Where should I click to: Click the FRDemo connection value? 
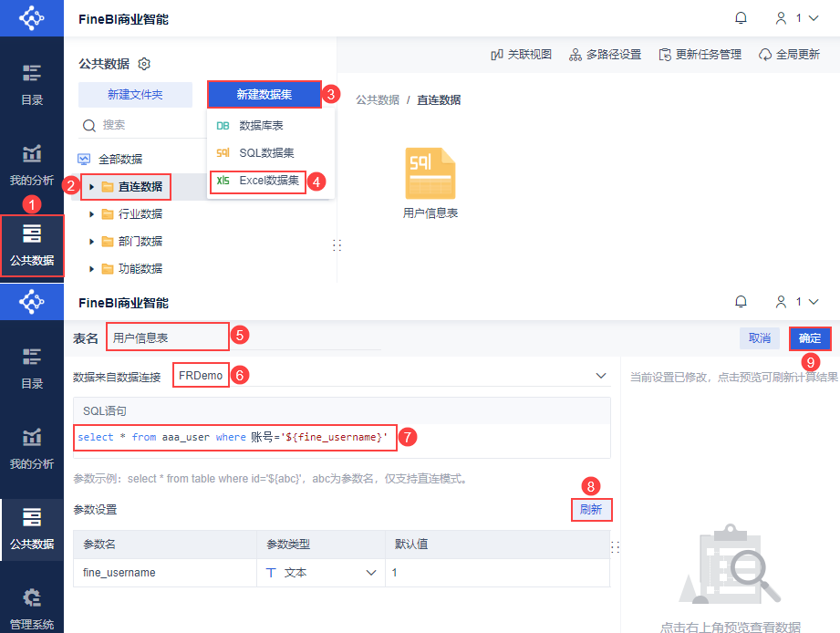pyautogui.click(x=201, y=376)
